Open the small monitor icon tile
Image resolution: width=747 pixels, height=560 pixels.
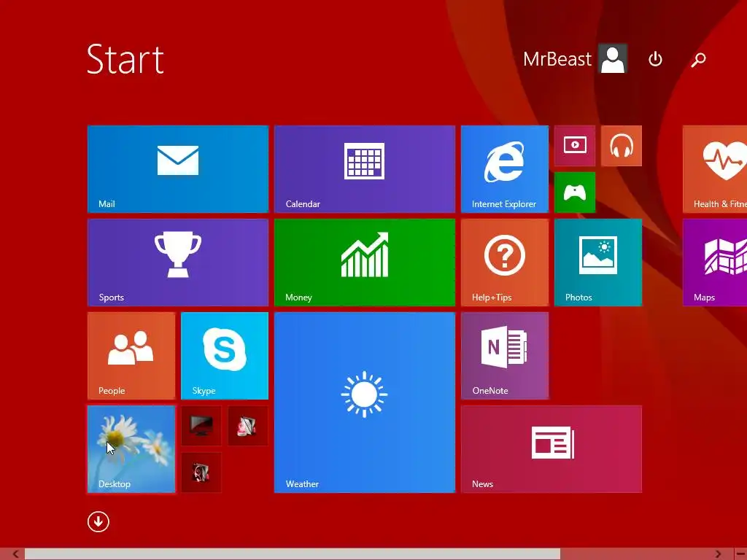pyautogui.click(x=201, y=426)
